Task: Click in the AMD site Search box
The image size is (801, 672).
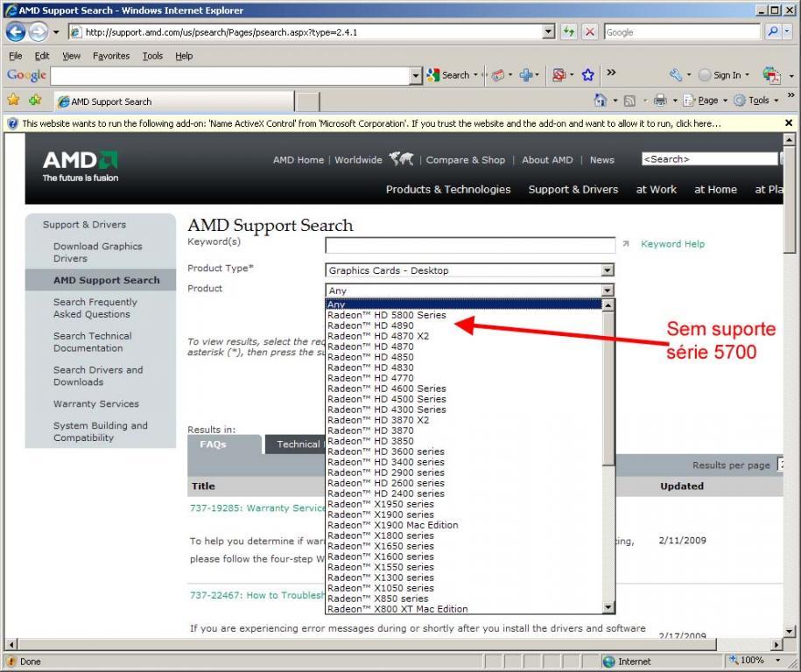Action: pyautogui.click(x=710, y=159)
